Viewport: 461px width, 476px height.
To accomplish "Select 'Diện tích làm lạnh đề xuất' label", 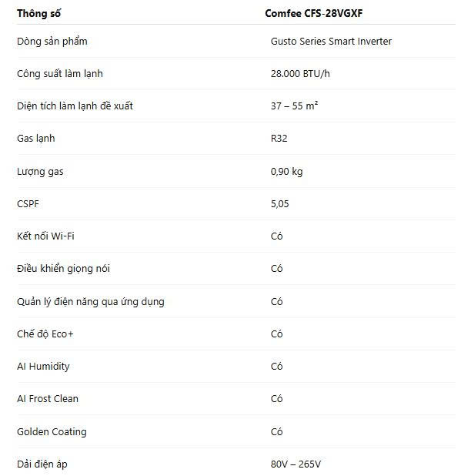I will [75, 106].
